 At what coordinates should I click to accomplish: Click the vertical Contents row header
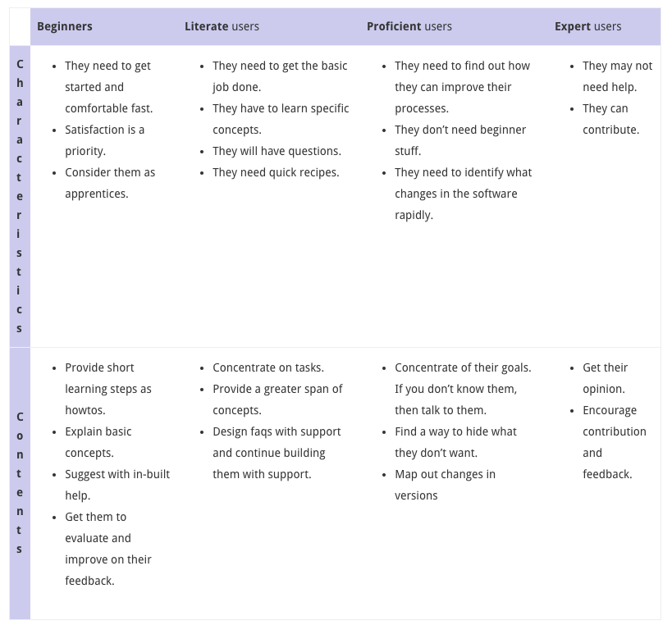click(20, 482)
